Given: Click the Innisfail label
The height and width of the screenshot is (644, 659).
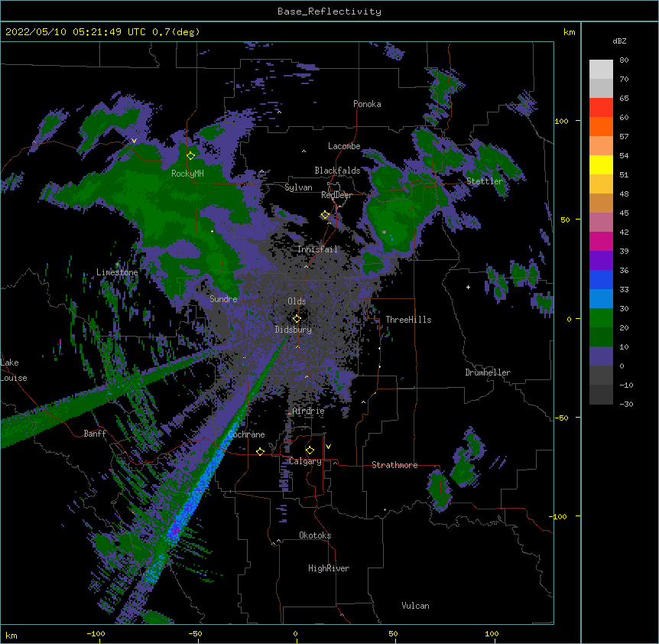Looking at the screenshot, I should point(317,249).
